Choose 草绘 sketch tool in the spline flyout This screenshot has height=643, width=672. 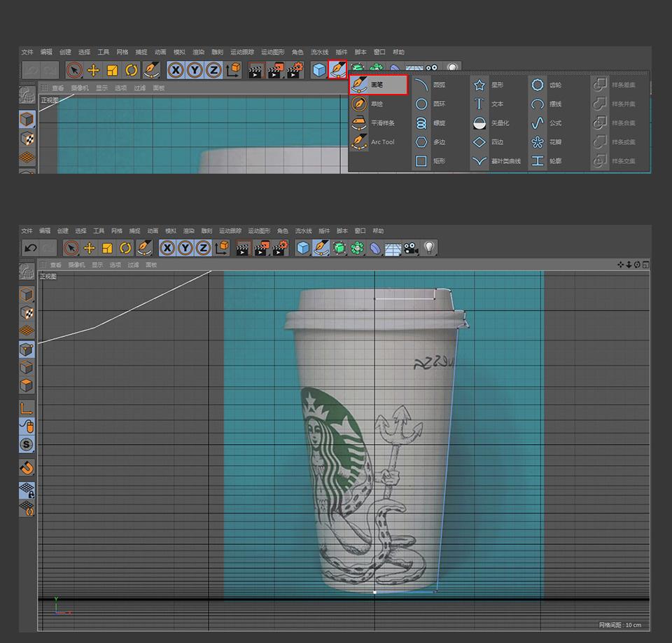click(369, 104)
